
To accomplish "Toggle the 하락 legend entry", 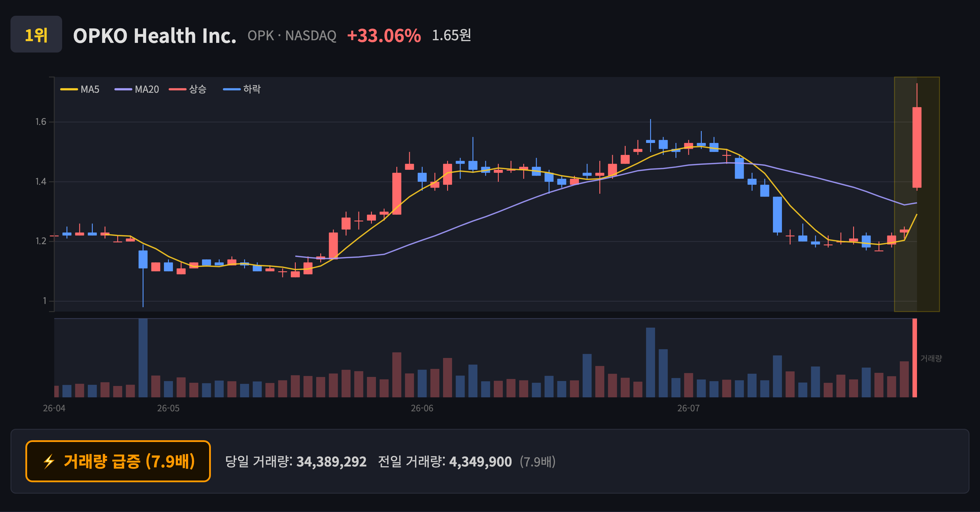I will click(242, 89).
